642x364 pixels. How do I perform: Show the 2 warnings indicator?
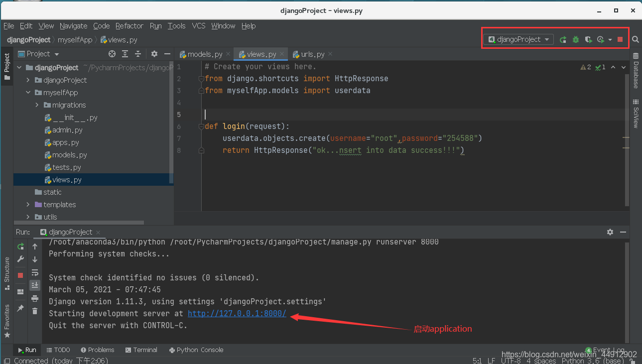(586, 67)
